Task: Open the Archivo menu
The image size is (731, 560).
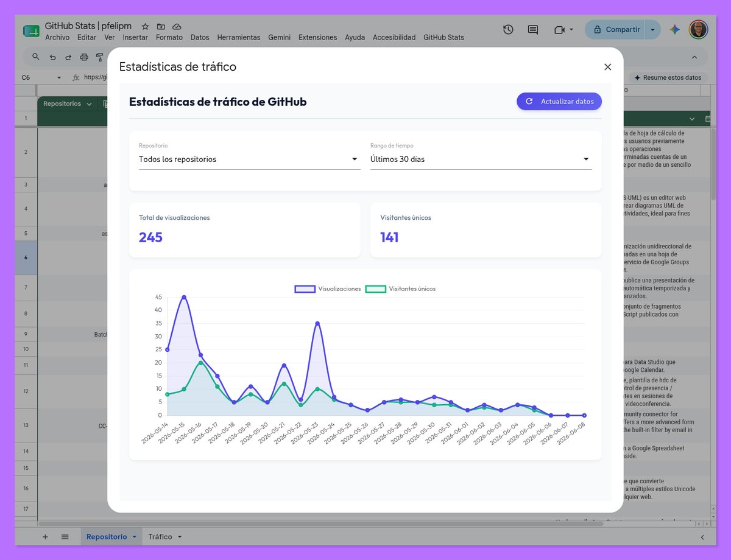Action: [57, 37]
